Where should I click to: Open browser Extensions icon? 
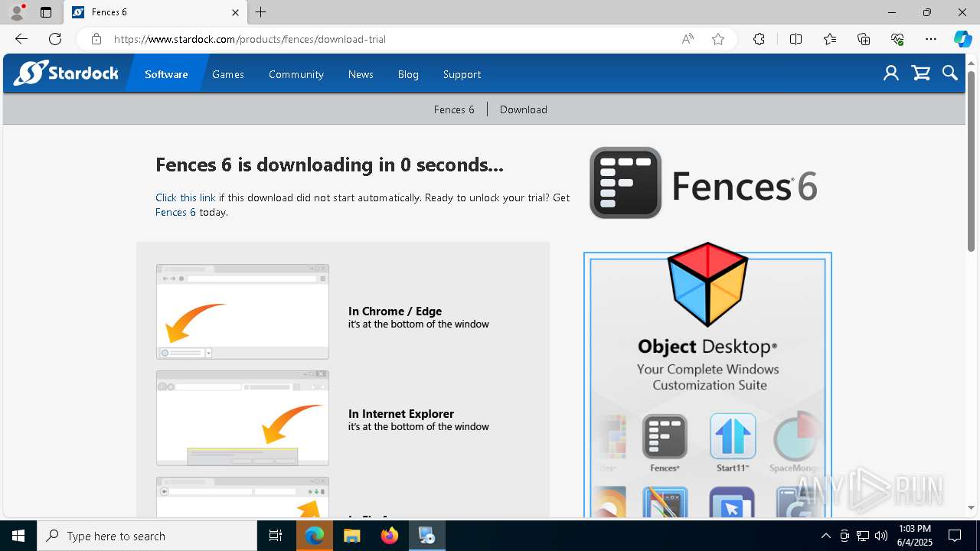click(x=759, y=39)
